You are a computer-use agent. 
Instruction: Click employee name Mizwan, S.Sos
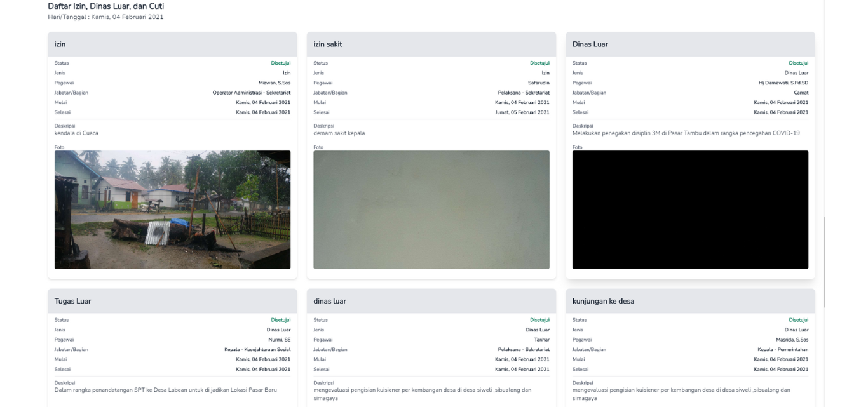[x=274, y=83]
